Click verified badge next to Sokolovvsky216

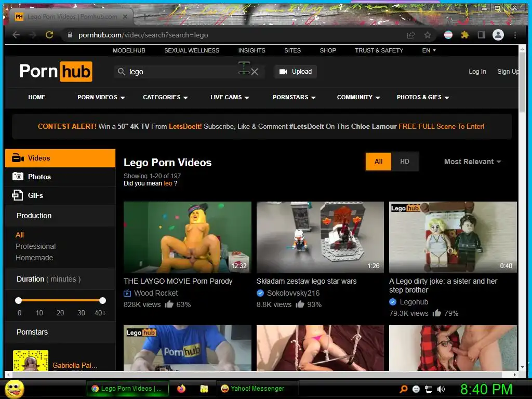click(260, 293)
